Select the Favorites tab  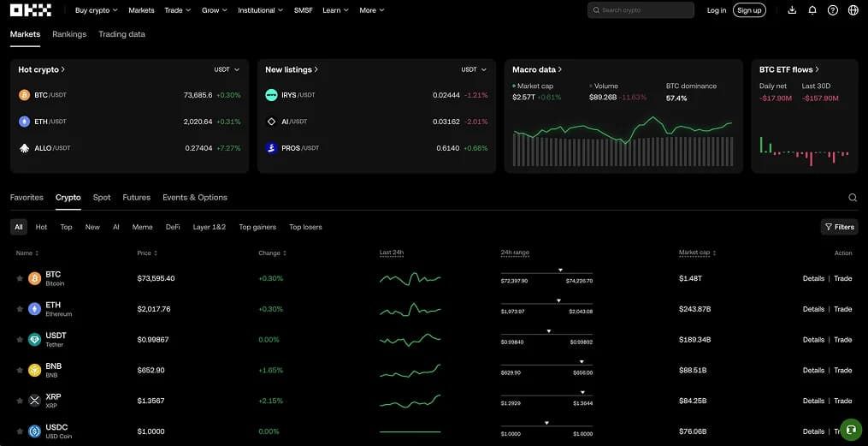(27, 197)
